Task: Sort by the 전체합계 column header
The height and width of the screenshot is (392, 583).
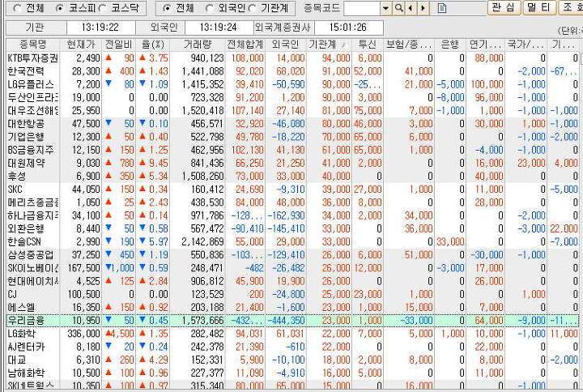Action: click(245, 45)
